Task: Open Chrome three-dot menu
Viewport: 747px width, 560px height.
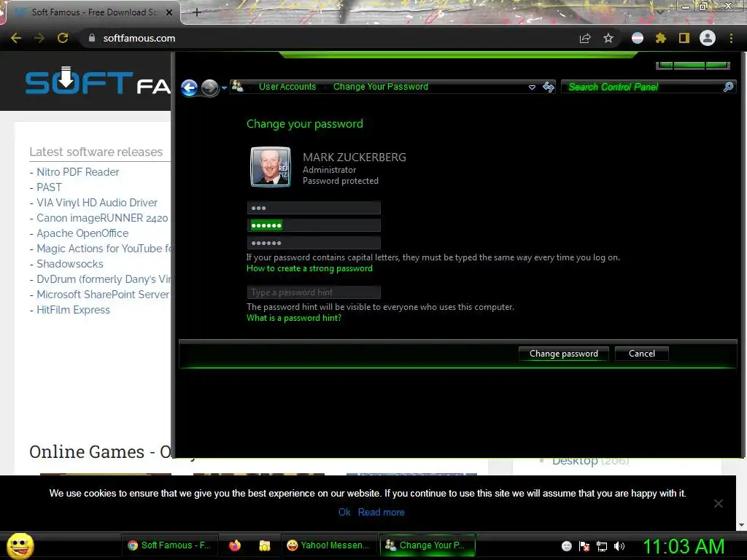Action: [x=731, y=38]
